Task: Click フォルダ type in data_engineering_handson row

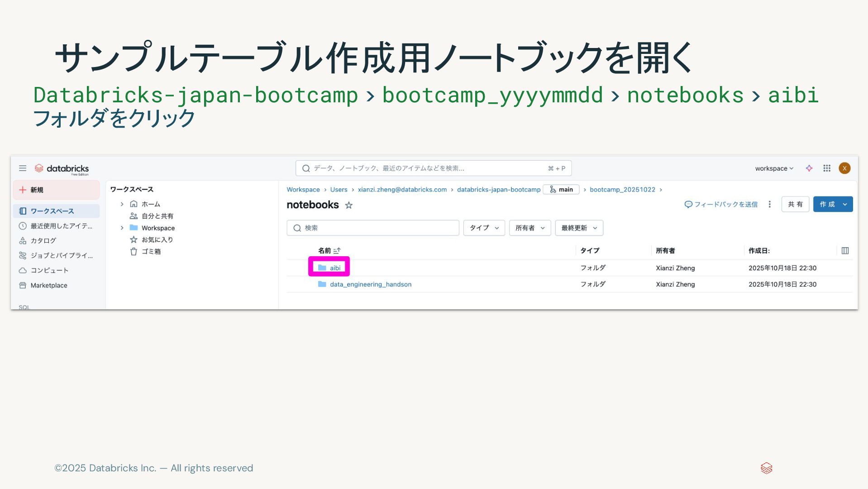Action: [593, 284]
